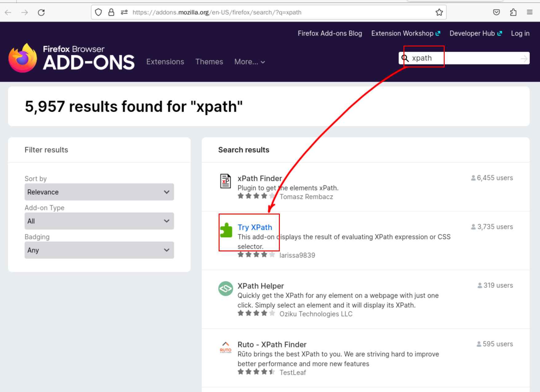Click the results found for xpath heading
Screen dimensions: 540x392
[134, 107]
